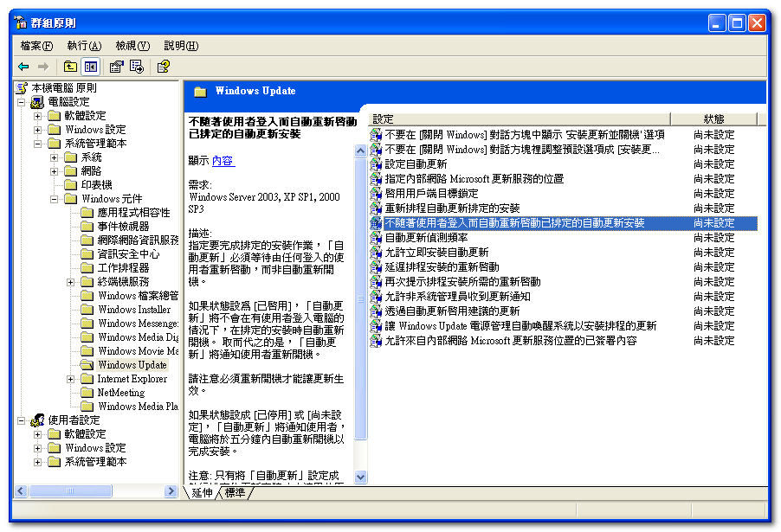Expand the 終端機服務 node
This screenshot has width=781, height=532.
(x=70, y=282)
